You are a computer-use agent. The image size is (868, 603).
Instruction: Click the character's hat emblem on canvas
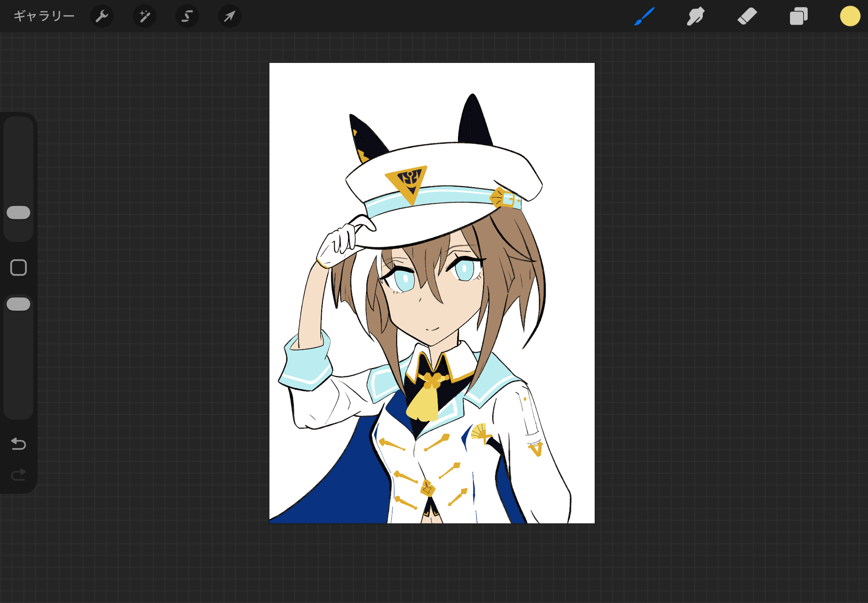[x=407, y=181]
